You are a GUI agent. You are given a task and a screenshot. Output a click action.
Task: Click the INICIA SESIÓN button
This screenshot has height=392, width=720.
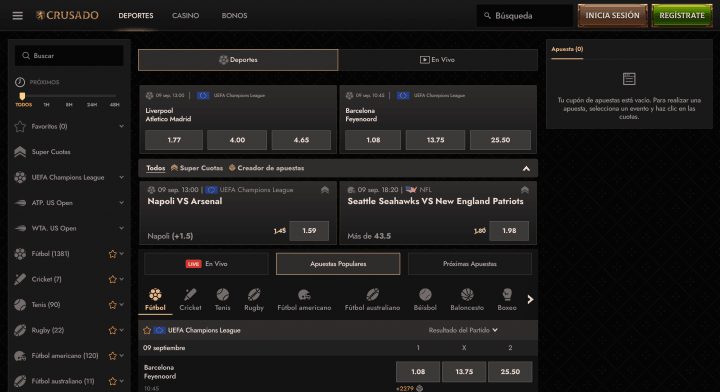(613, 16)
